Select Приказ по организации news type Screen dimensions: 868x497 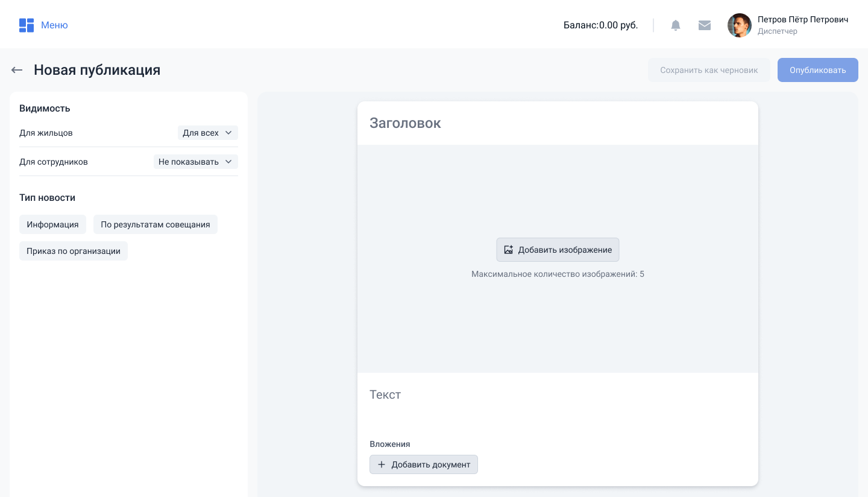73,251
